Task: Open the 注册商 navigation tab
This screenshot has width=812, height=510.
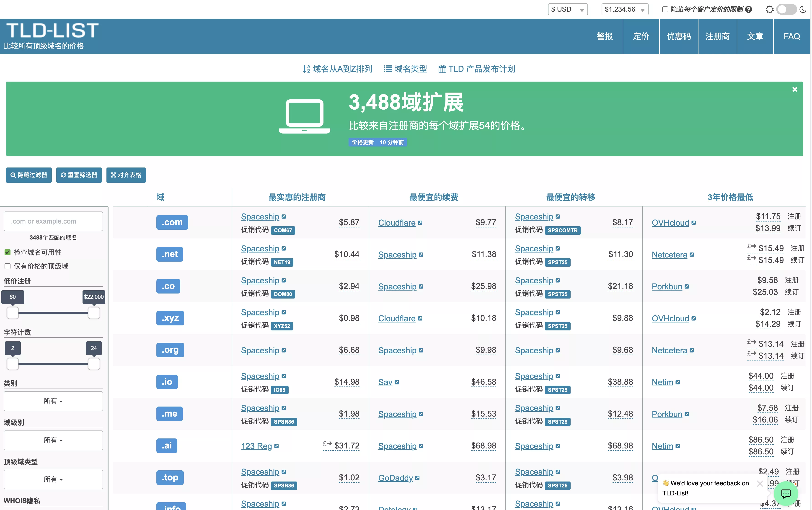Action: click(x=717, y=36)
